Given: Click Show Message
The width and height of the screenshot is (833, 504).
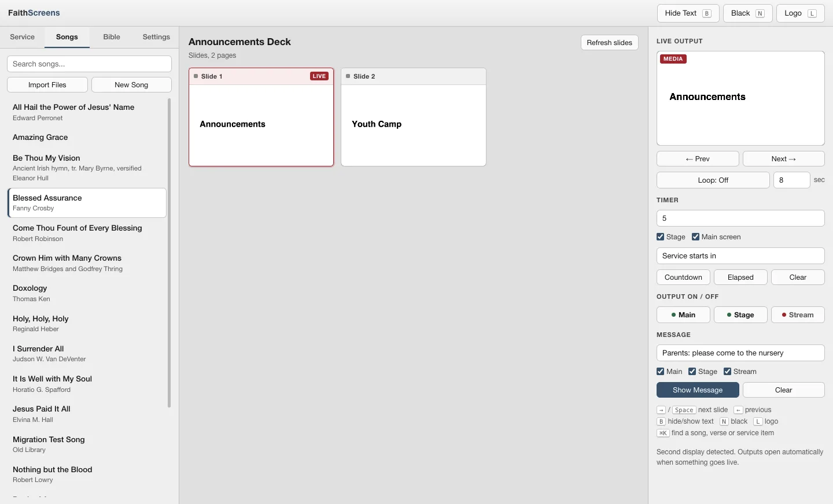Looking at the screenshot, I should point(698,390).
